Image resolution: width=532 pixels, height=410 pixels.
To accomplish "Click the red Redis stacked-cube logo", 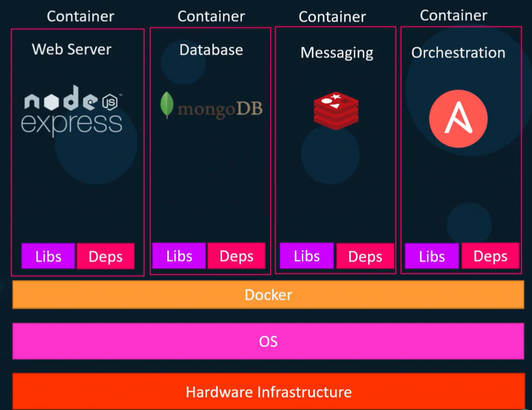I will tap(336, 111).
